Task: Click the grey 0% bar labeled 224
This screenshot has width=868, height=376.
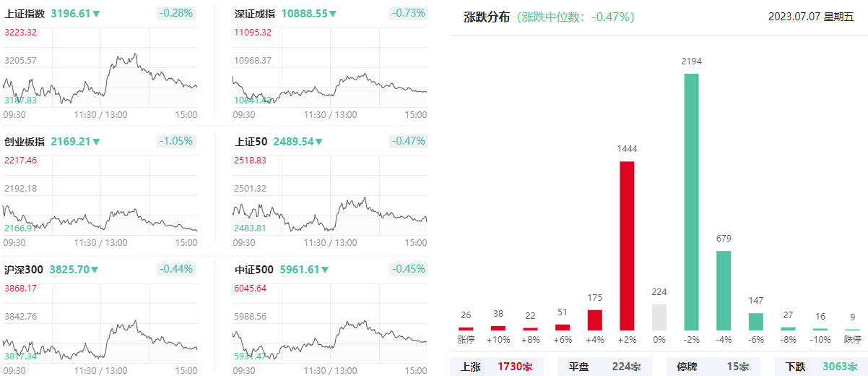Action: point(659,317)
